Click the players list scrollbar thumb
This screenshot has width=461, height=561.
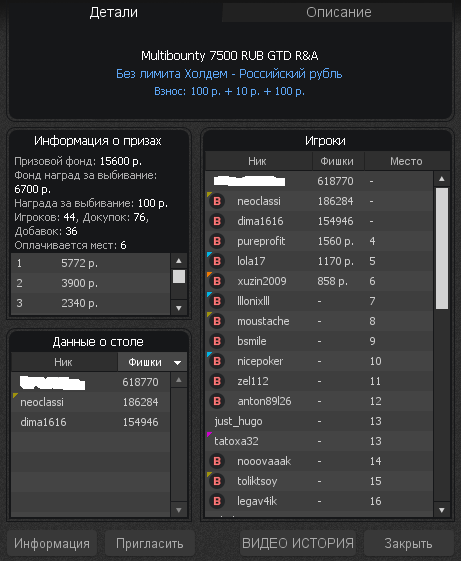[442, 248]
